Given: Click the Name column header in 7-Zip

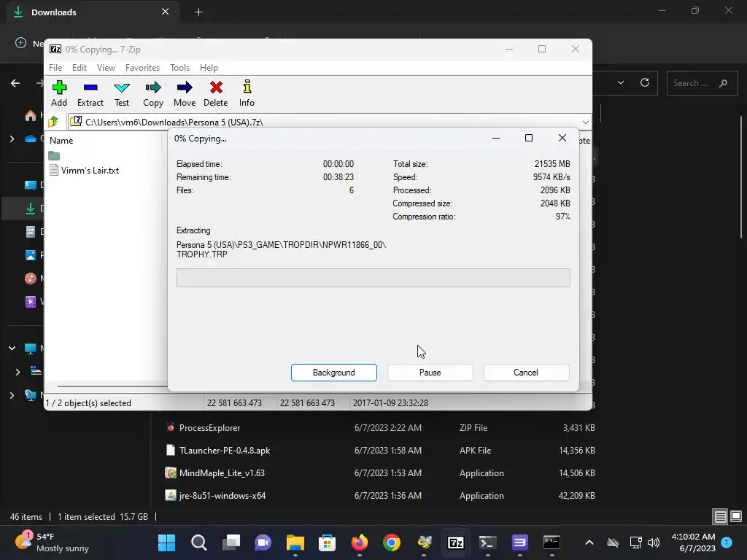Looking at the screenshot, I should click(x=61, y=141).
